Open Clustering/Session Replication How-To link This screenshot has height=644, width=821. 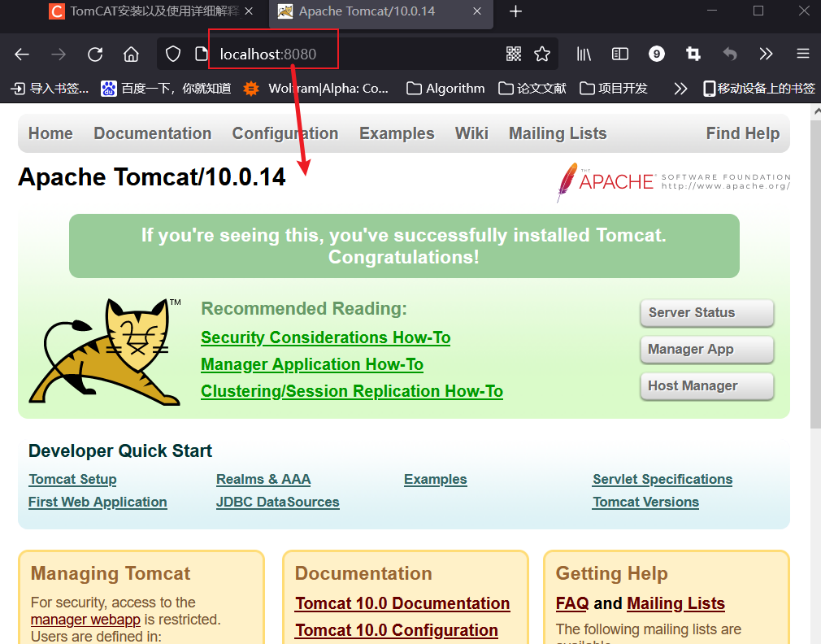pos(352,391)
